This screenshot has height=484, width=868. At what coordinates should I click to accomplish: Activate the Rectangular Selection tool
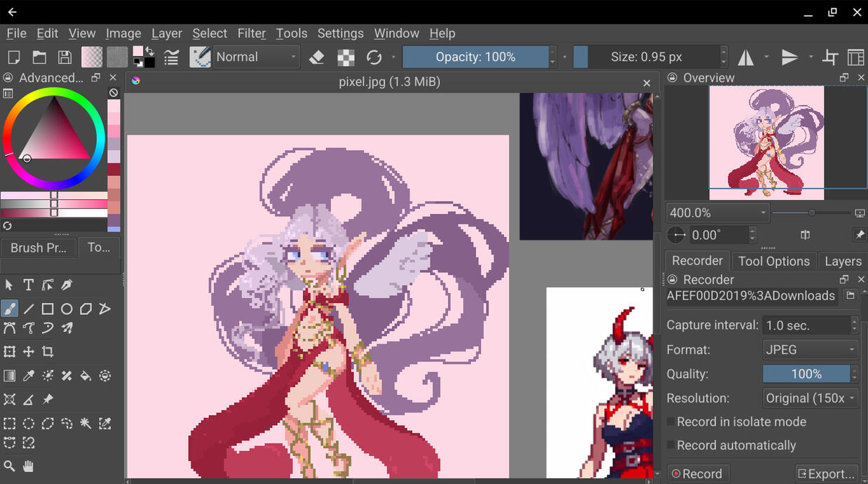tap(9, 424)
